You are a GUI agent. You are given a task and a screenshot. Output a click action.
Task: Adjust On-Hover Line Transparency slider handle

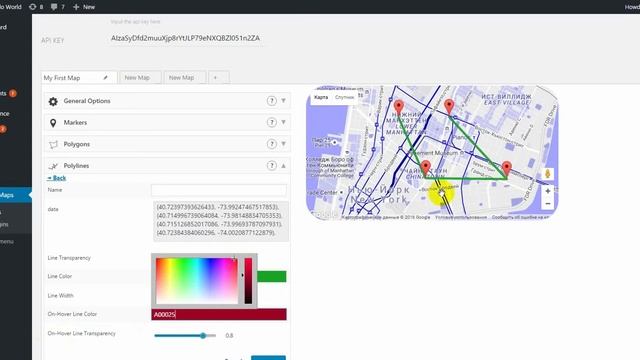point(203,336)
